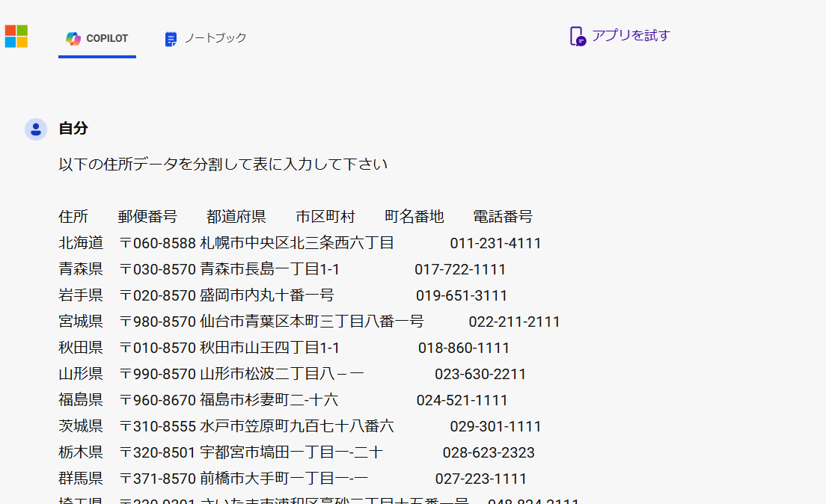Viewport: 826px width, 504px height.
Task: Click postal code 〒030-8570
Action: 158,269
